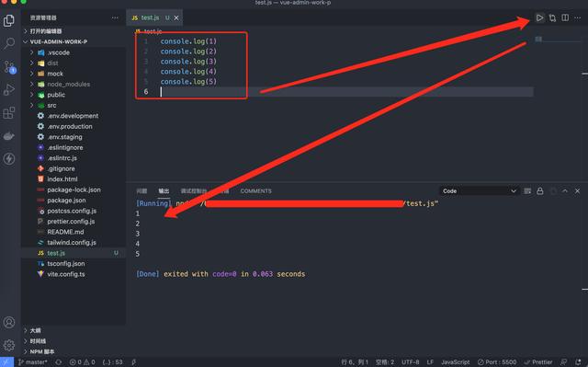This screenshot has width=588, height=367.
Task: Expand the 时间线 timeline section
Action: [73, 341]
